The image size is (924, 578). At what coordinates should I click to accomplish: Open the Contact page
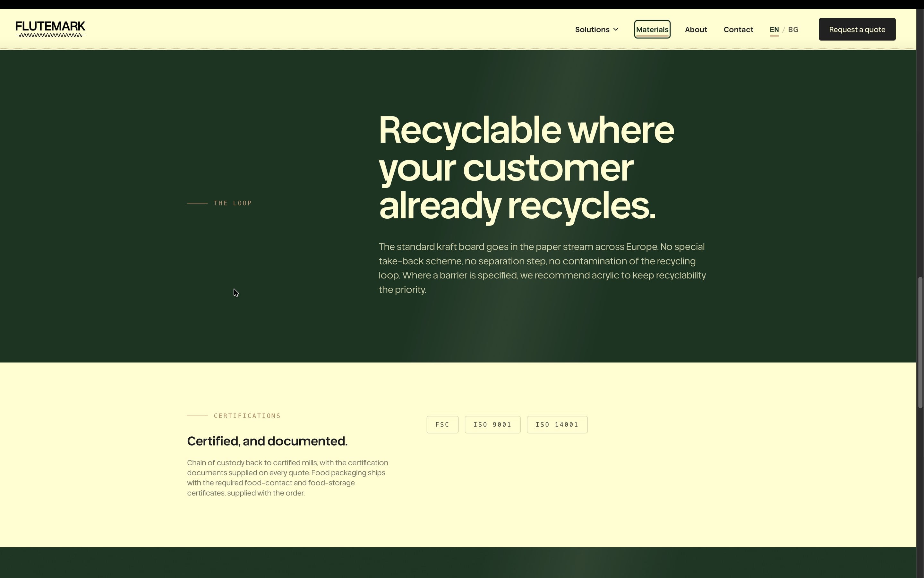[x=738, y=30]
